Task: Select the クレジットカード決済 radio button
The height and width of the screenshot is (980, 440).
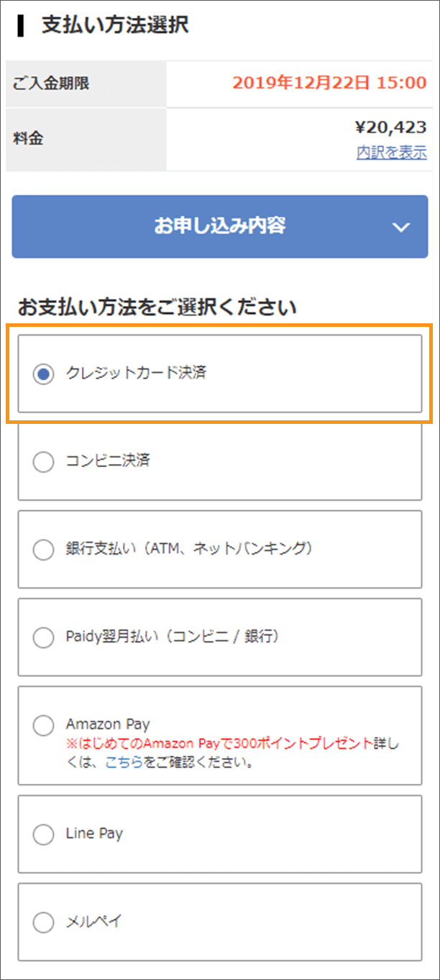Action: [44, 374]
